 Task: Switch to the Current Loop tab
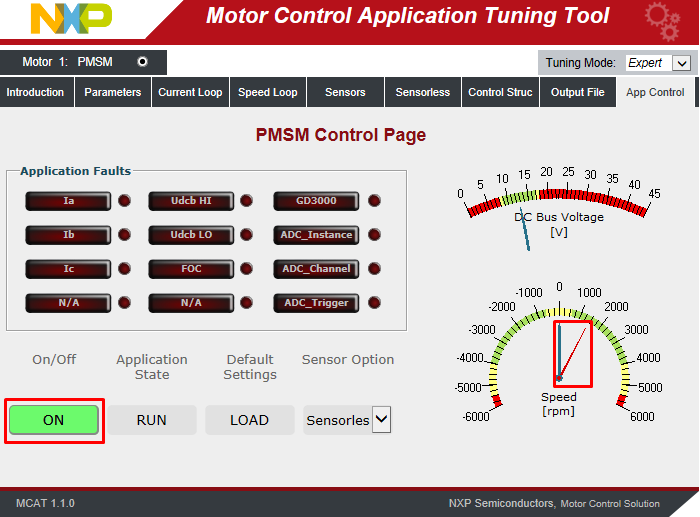(190, 92)
